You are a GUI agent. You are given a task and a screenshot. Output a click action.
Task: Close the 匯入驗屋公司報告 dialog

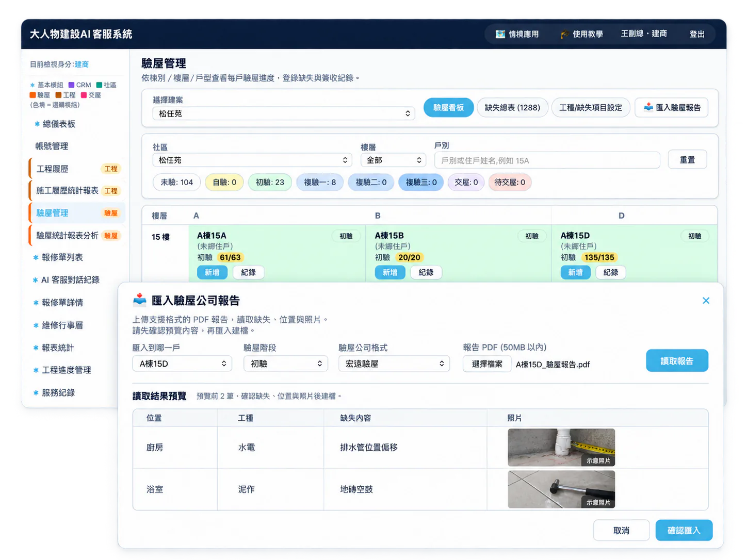click(706, 301)
